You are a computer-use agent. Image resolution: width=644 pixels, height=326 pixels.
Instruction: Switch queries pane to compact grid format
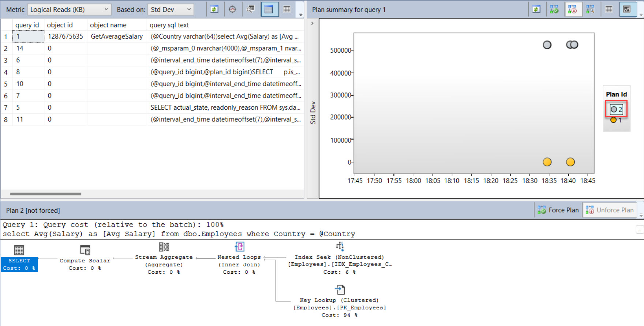click(287, 10)
